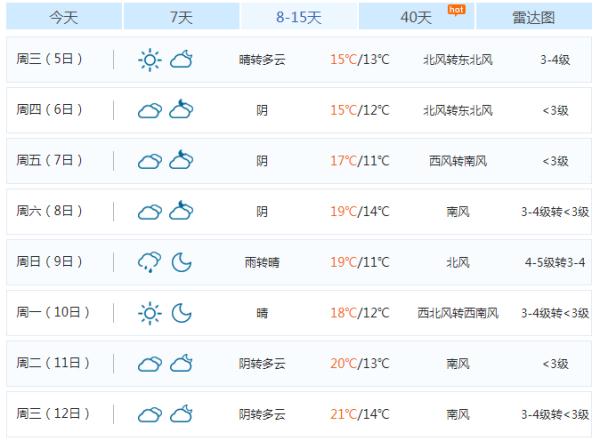Click the daytime cloudy icon for 周三 (12日)

[150, 415]
